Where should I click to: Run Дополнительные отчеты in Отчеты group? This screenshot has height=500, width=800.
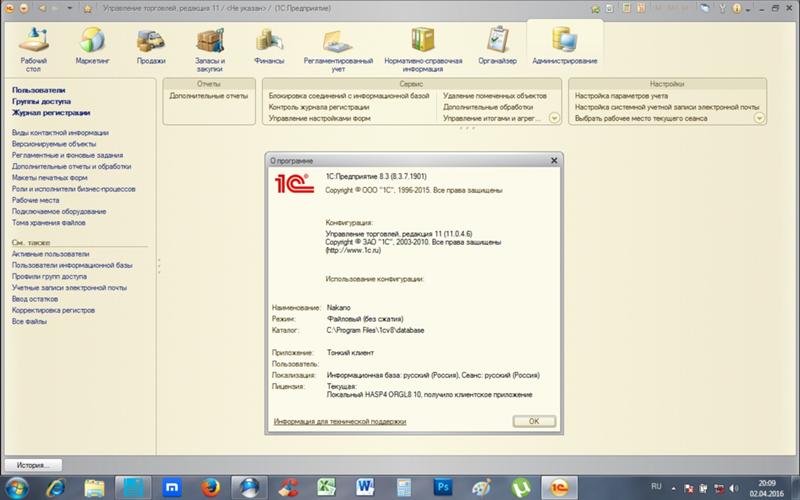point(209,95)
